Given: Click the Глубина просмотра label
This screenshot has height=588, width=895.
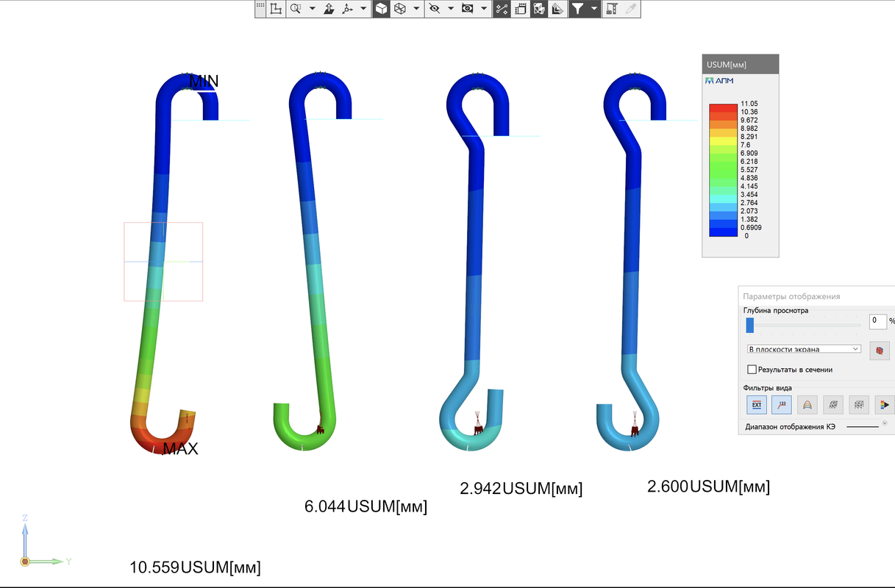Looking at the screenshot, I should click(776, 310).
